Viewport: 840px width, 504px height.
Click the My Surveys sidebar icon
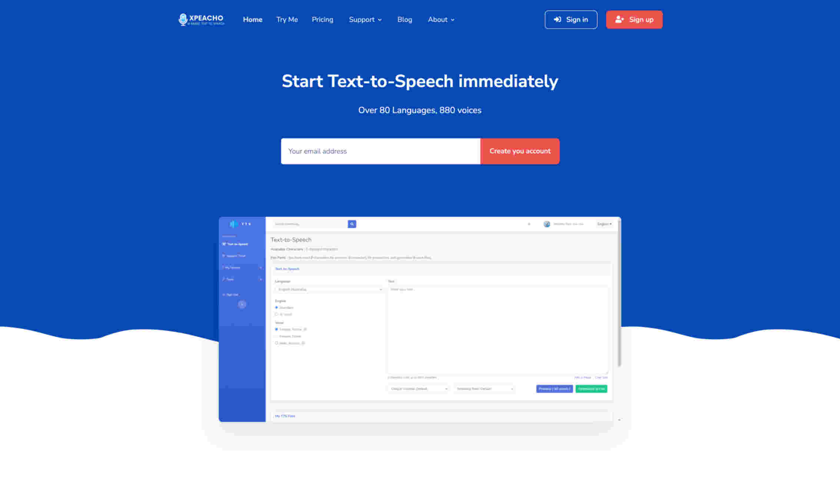[236, 268]
